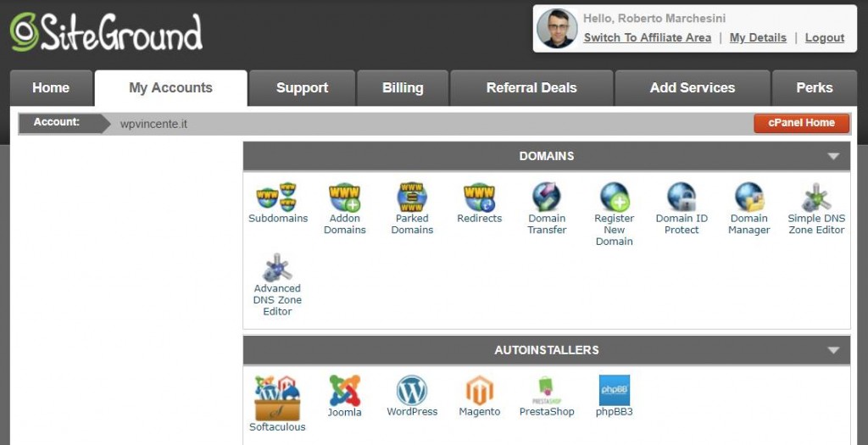Open Domain ID Protect icon
This screenshot has width=868, height=445.
coord(682,197)
